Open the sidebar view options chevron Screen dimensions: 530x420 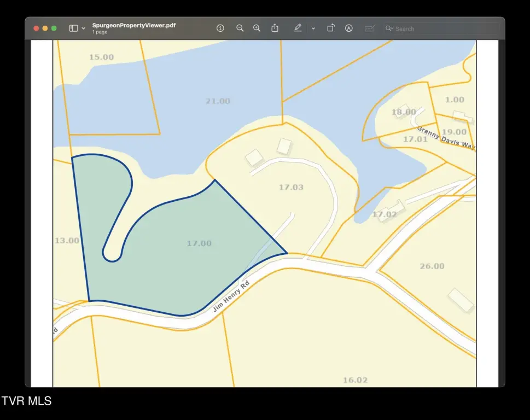point(84,28)
